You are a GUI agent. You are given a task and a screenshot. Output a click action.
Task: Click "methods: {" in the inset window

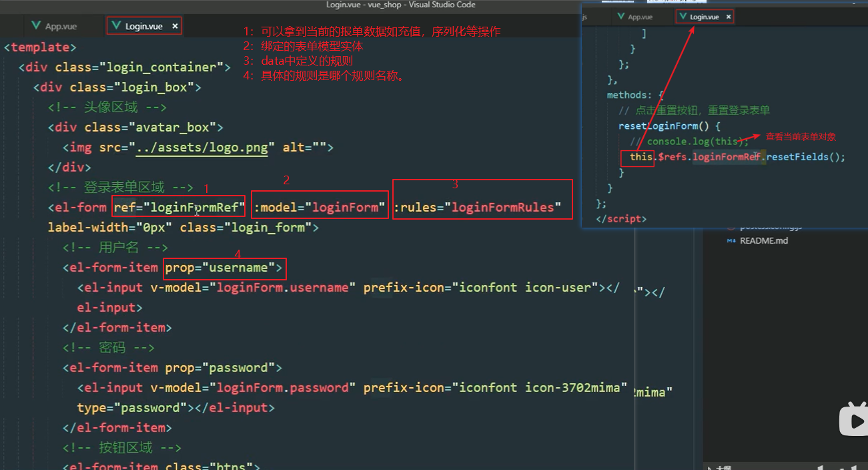point(635,95)
